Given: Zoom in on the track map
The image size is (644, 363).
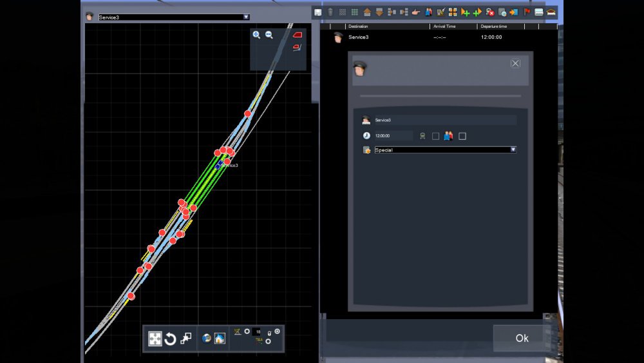Looking at the screenshot, I should pos(256,35).
